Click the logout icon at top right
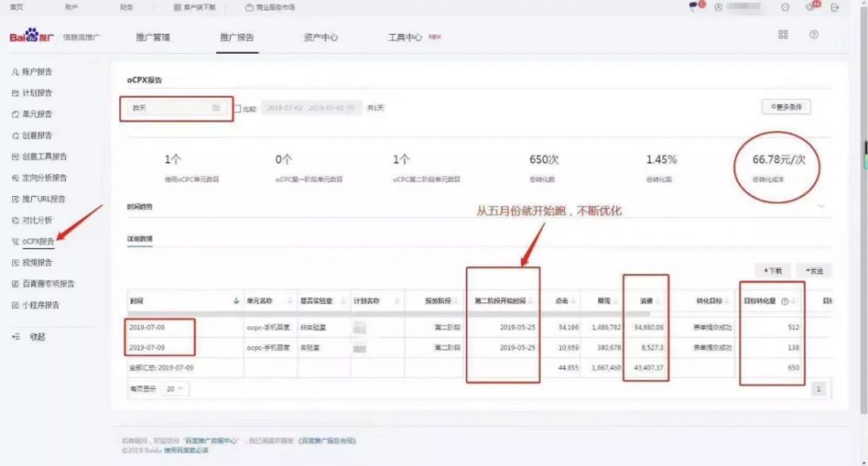The height and width of the screenshot is (466, 868). pyautogui.click(x=835, y=7)
